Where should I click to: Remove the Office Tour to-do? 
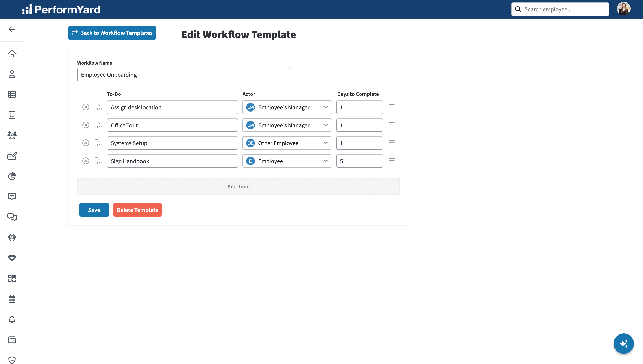click(x=86, y=125)
